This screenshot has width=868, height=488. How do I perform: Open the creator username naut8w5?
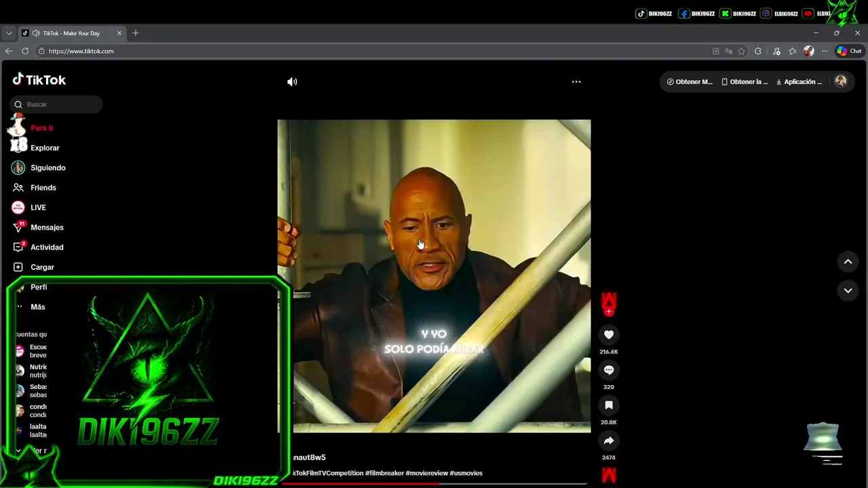309,457
